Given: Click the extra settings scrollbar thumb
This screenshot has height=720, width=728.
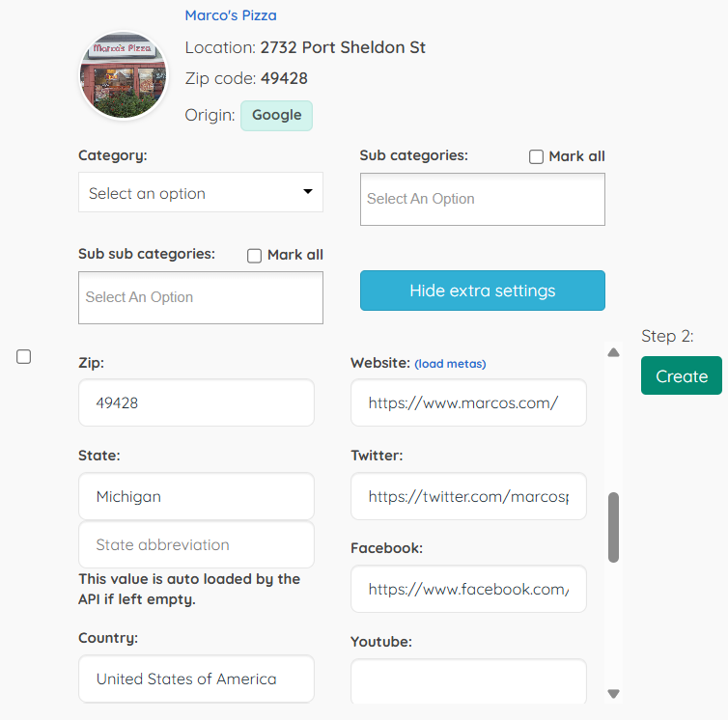Looking at the screenshot, I should (x=613, y=527).
